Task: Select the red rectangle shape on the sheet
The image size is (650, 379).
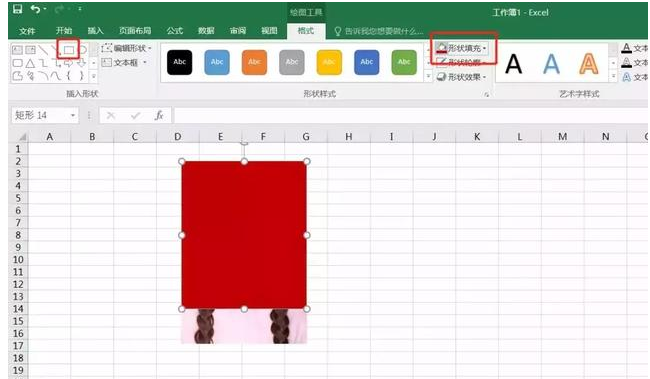Action: point(244,235)
